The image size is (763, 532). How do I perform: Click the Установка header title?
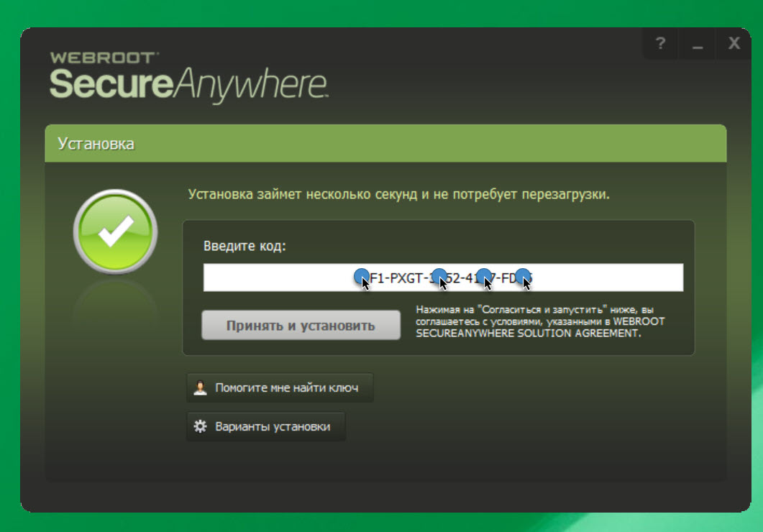coord(96,144)
